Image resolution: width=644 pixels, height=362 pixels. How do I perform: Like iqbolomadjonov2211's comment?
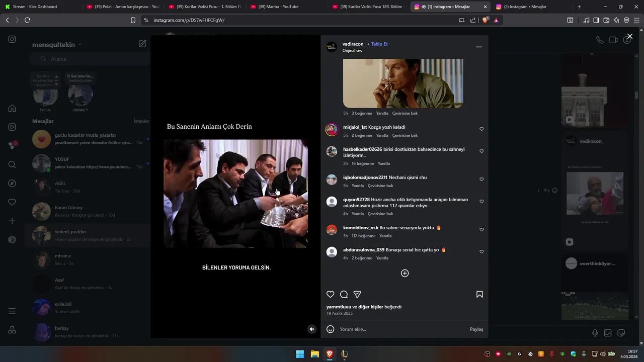[481, 179]
